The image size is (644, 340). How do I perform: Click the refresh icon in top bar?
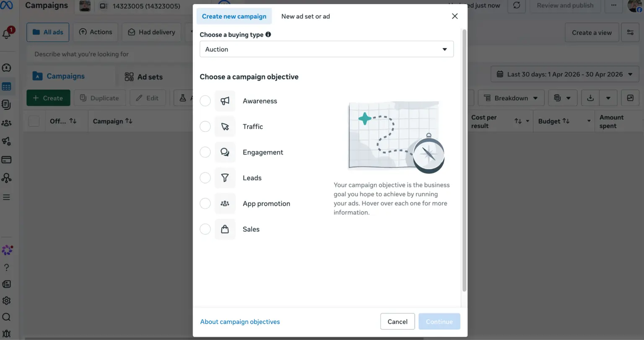click(517, 5)
